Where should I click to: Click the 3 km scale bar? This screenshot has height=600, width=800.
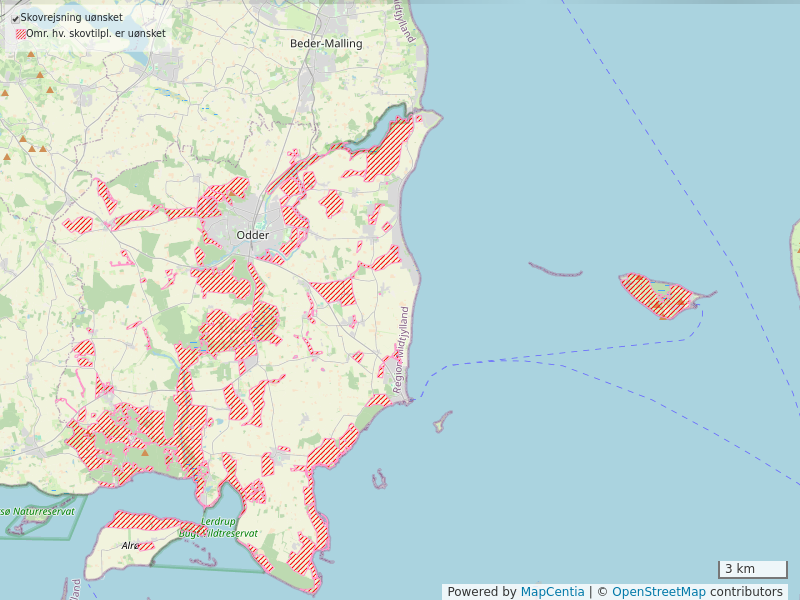751,570
